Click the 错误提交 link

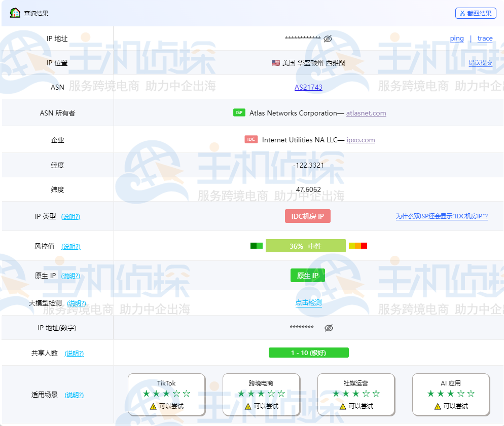pos(480,63)
